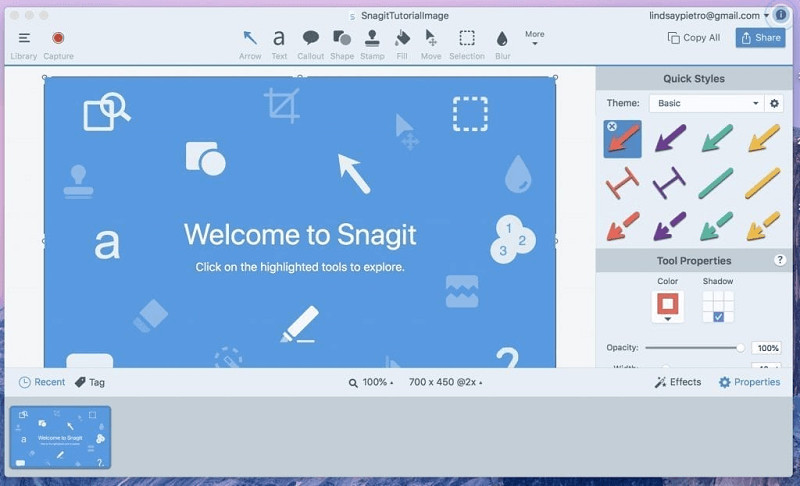
Task: Open the Color picker dropdown
Action: point(667,307)
